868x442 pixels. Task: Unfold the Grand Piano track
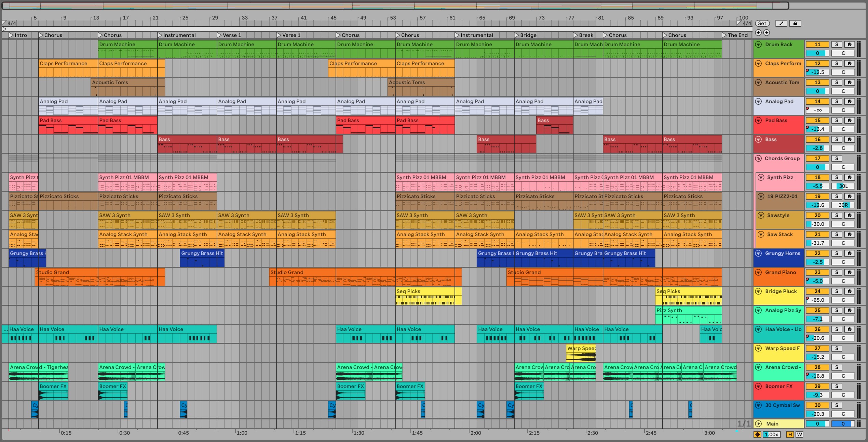[x=758, y=272]
